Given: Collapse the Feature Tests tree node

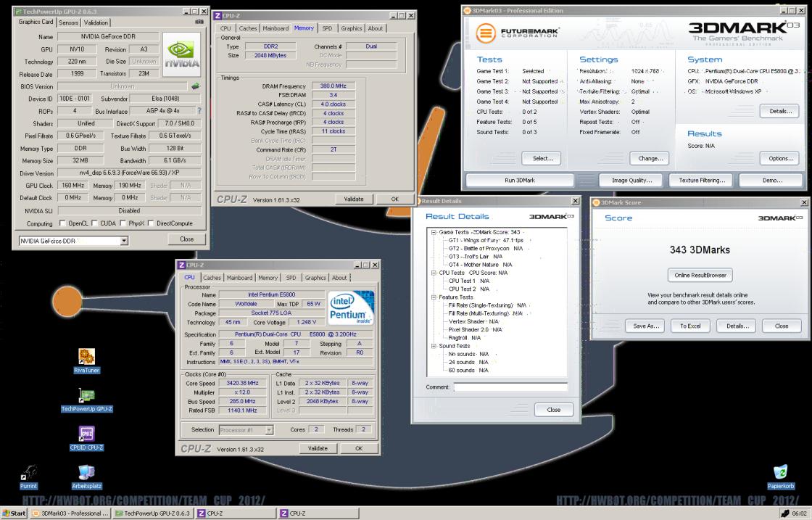Looking at the screenshot, I should [x=434, y=297].
